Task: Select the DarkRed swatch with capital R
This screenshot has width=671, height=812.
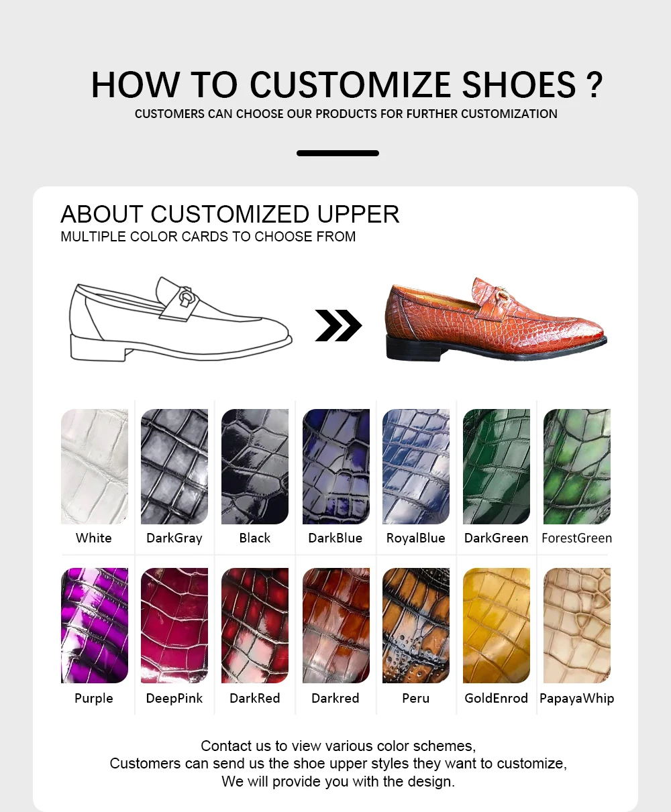Action: tap(255, 626)
